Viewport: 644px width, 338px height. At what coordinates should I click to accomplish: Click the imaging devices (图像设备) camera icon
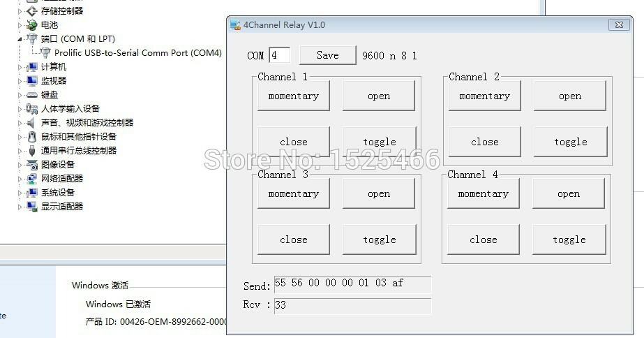31,165
